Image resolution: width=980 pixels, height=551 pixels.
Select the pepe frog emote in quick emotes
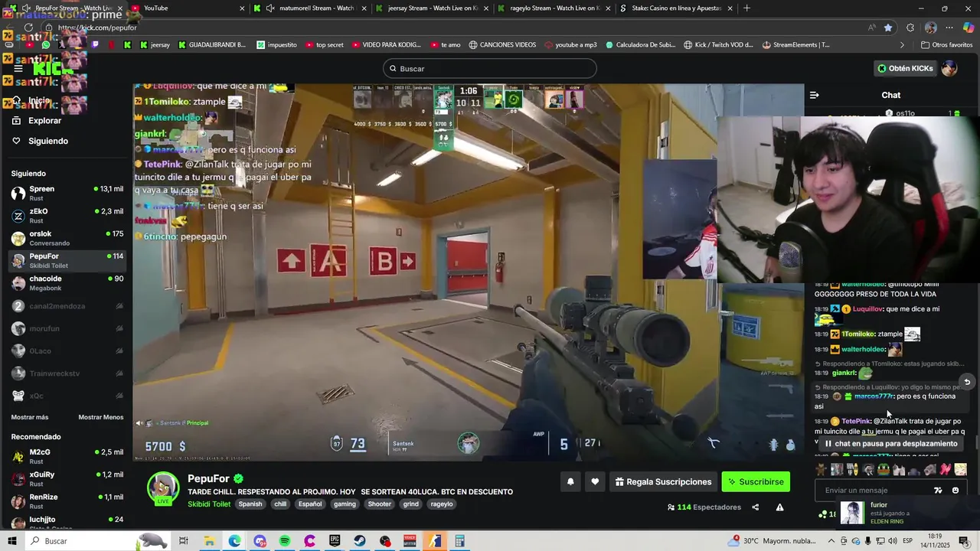click(884, 469)
